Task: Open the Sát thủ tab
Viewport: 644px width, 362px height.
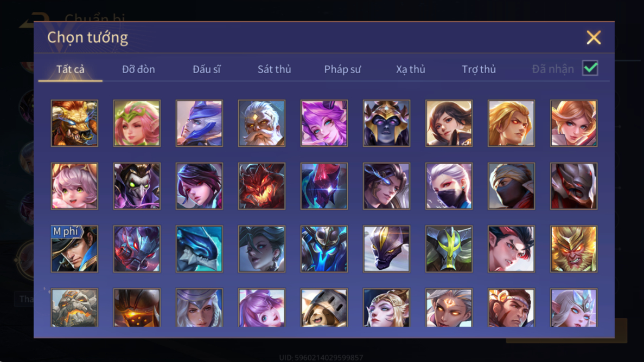Action: (275, 69)
